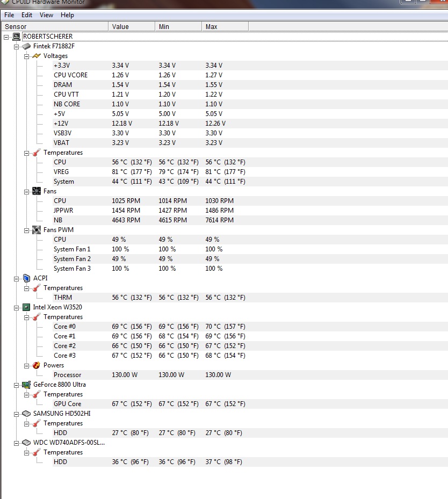Select the THRM temperature row
448x499 pixels.
tap(250, 298)
